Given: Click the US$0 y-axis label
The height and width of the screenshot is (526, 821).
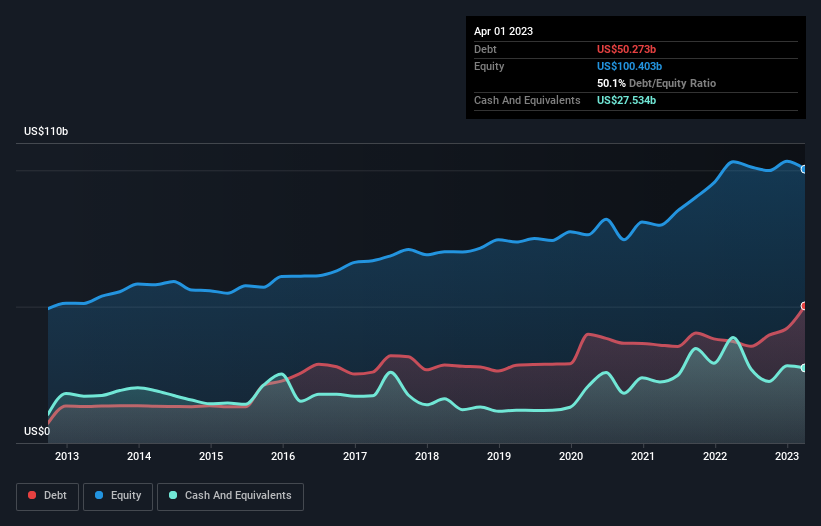Looking at the screenshot, I should coord(37,431).
